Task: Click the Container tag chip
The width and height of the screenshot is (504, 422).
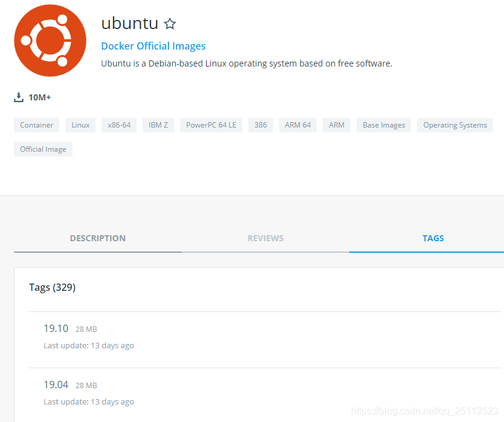Action: click(37, 125)
